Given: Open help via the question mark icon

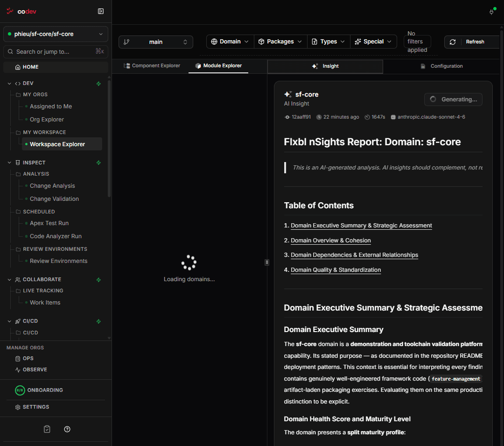Looking at the screenshot, I should pos(67,429).
